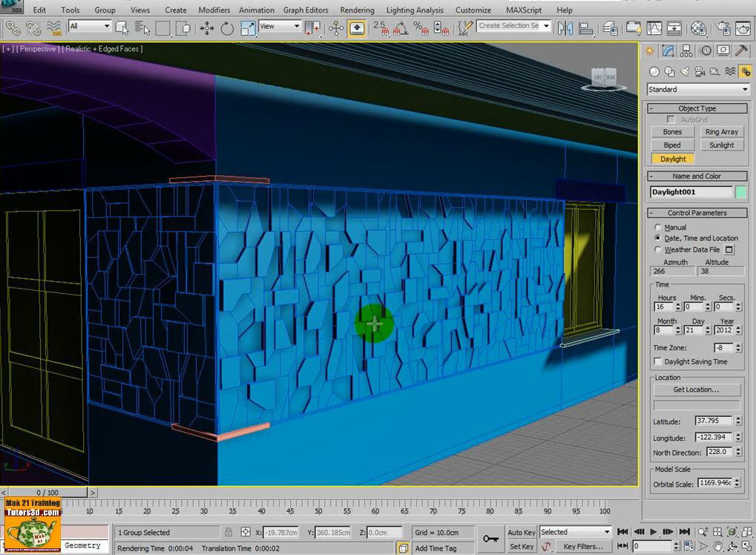The width and height of the screenshot is (756, 555).
Task: Open the Modify panel tab
Action: (668, 50)
